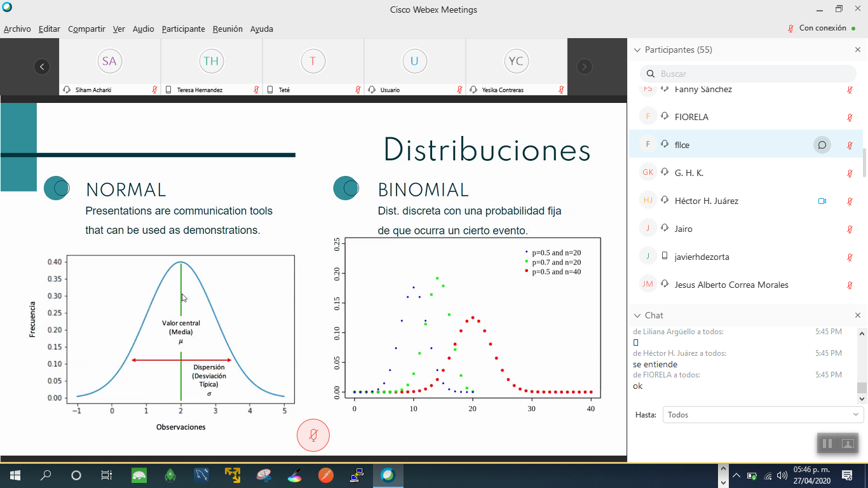Screen dimensions: 868x488
Task: Click the video camera icon for Héctor H. Juárez
Action: [x=822, y=201]
